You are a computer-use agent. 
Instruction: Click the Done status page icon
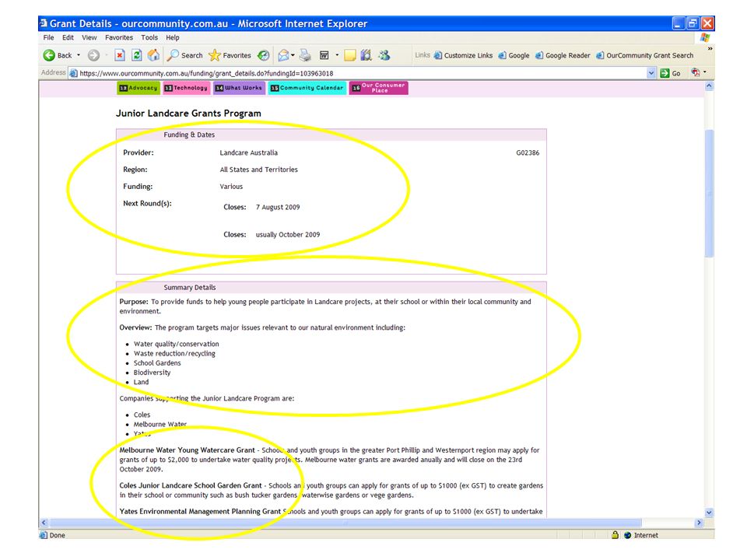[44, 535]
